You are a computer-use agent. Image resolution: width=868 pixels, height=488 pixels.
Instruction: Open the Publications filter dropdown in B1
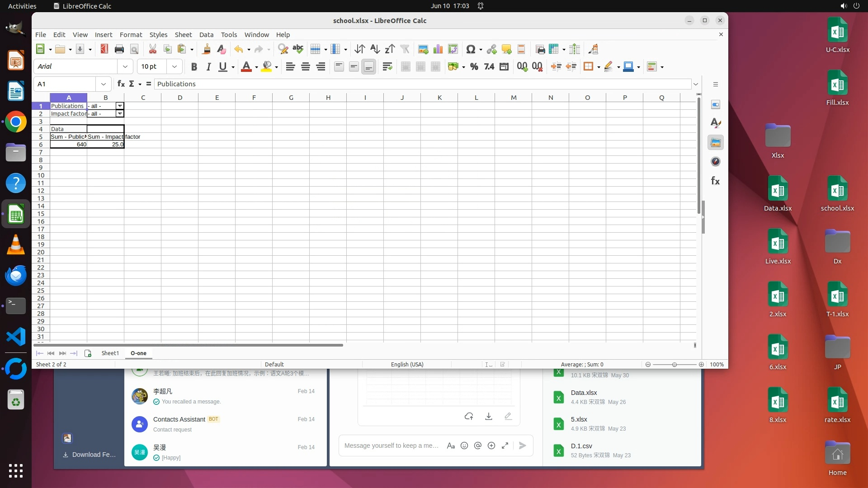pyautogui.click(x=120, y=106)
